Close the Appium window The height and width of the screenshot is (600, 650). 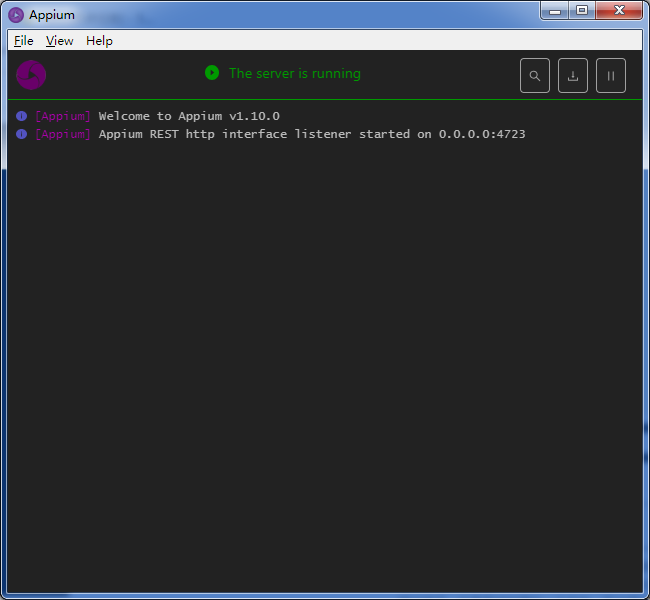pos(619,11)
